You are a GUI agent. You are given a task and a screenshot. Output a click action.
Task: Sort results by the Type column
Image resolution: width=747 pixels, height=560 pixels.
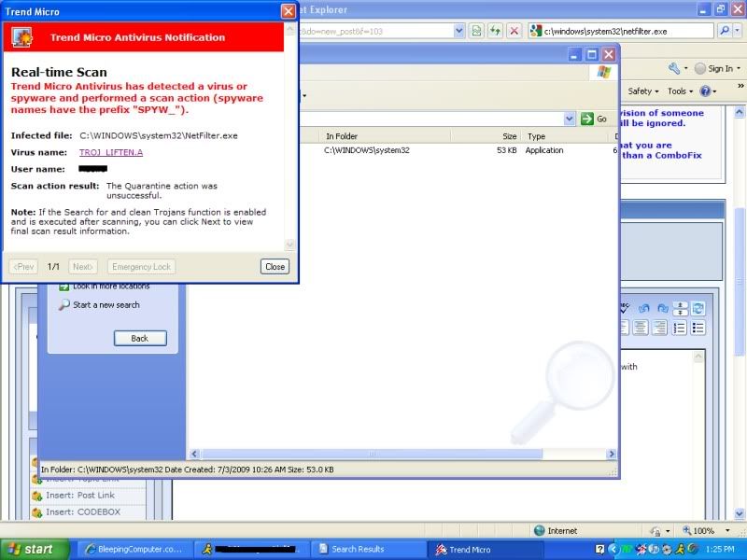(567, 136)
